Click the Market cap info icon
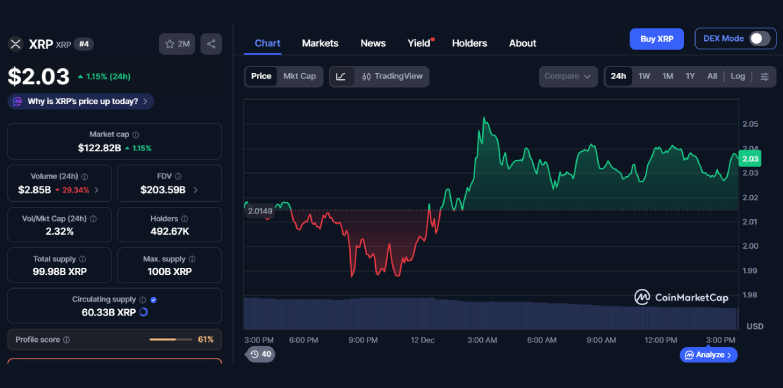The height and width of the screenshot is (388, 783). (x=136, y=135)
